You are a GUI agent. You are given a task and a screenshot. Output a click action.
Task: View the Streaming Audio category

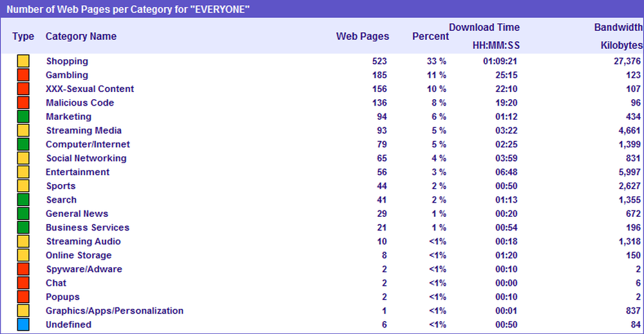point(83,241)
